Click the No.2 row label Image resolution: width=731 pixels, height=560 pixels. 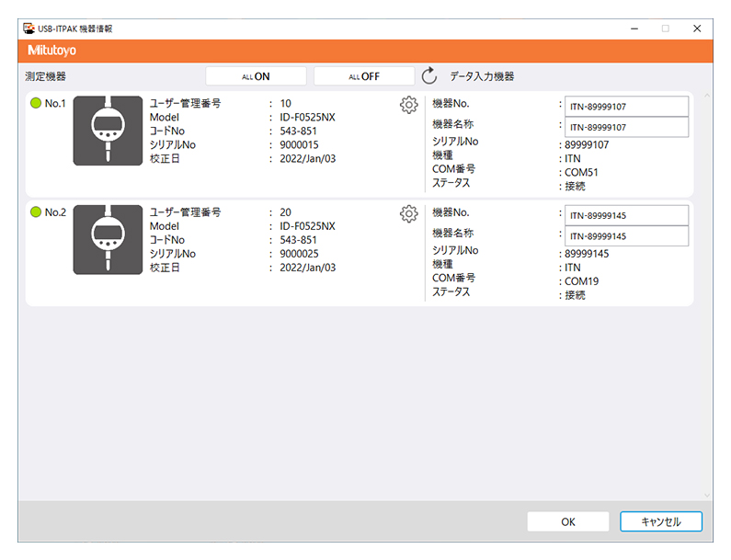[55, 212]
